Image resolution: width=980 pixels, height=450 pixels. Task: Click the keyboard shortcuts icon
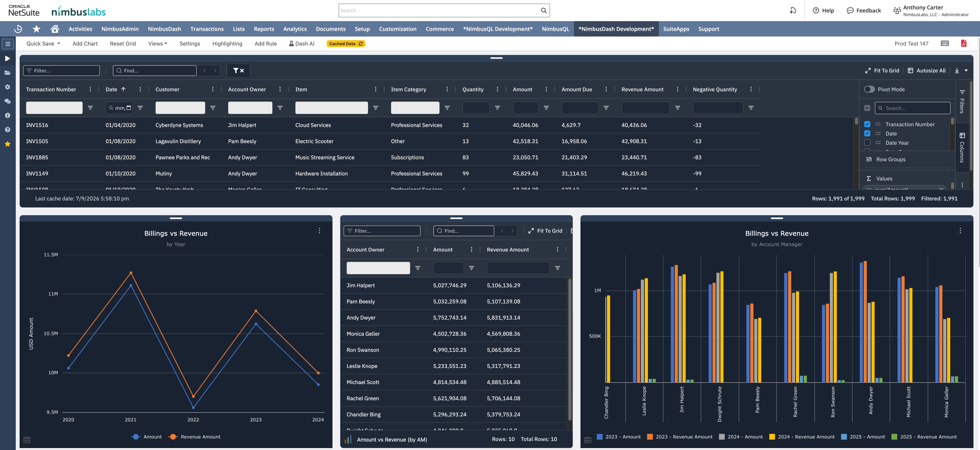(945, 43)
